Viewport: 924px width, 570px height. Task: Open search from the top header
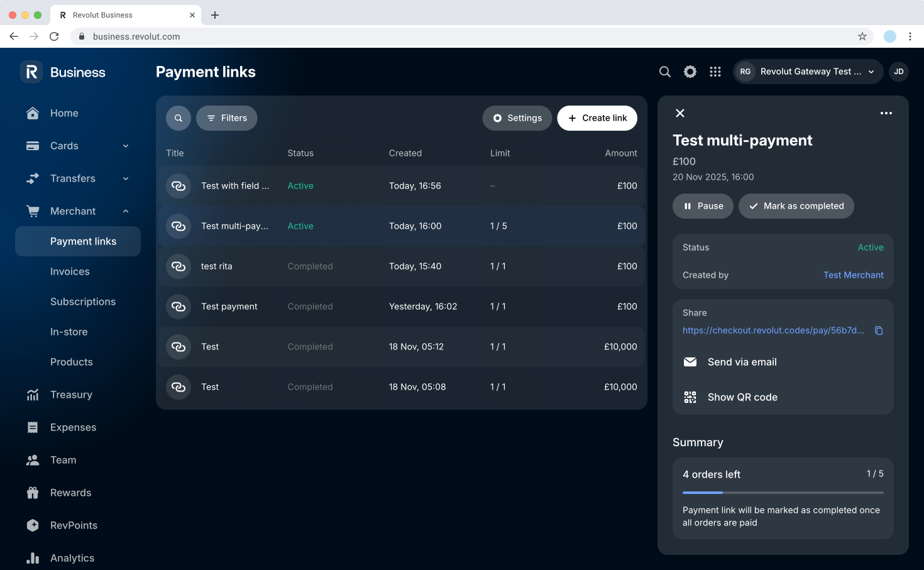point(664,72)
